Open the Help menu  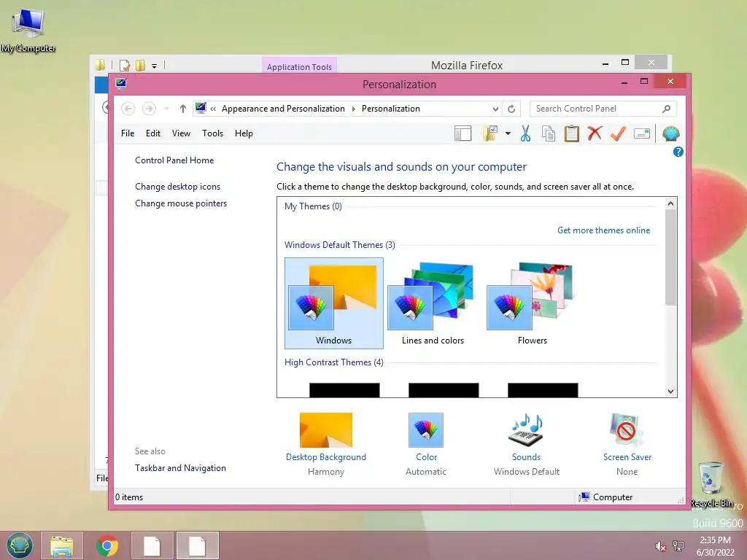(x=244, y=133)
